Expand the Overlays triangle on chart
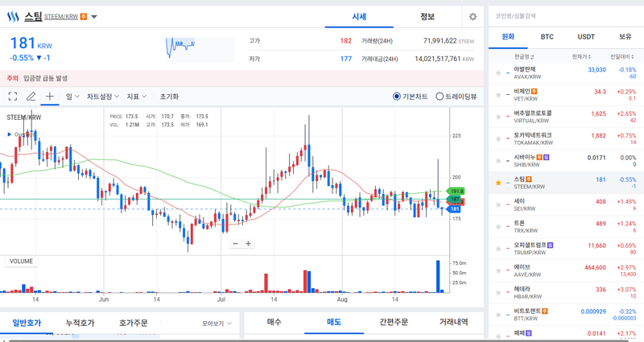This screenshot has height=342, width=644. pyautogui.click(x=10, y=134)
